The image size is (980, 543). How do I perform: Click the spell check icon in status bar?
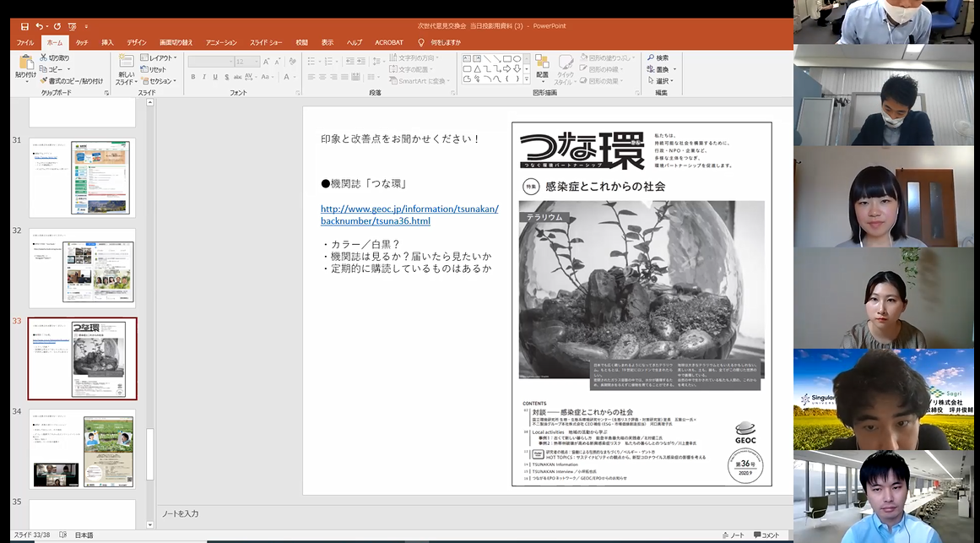click(63, 535)
